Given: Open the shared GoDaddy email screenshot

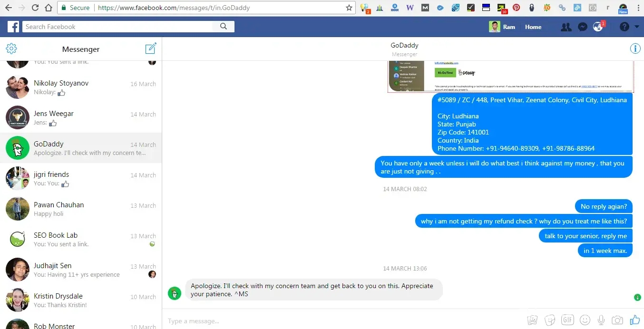Looking at the screenshot, I should tap(511, 76).
